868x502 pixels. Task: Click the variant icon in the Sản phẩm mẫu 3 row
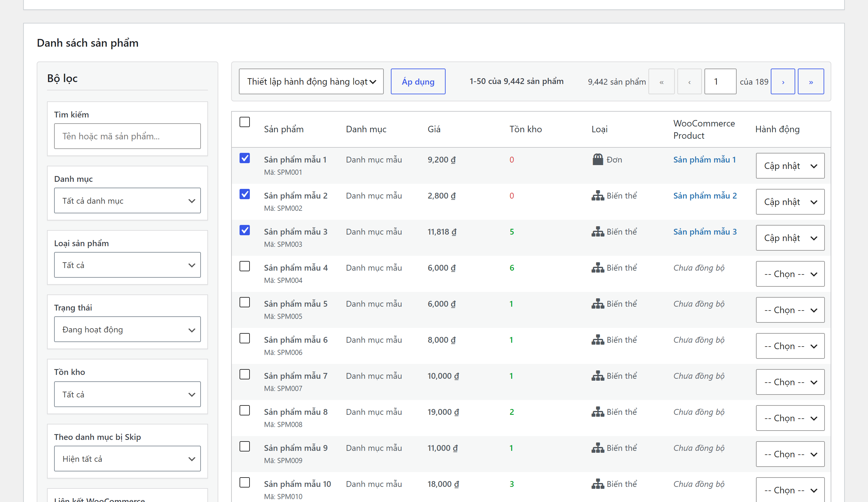(x=598, y=232)
